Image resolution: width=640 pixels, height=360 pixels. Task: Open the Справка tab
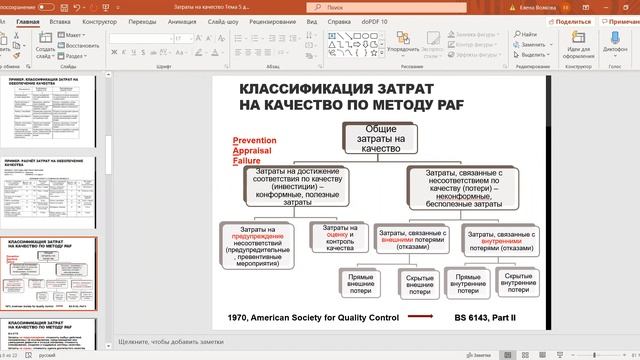click(x=339, y=22)
